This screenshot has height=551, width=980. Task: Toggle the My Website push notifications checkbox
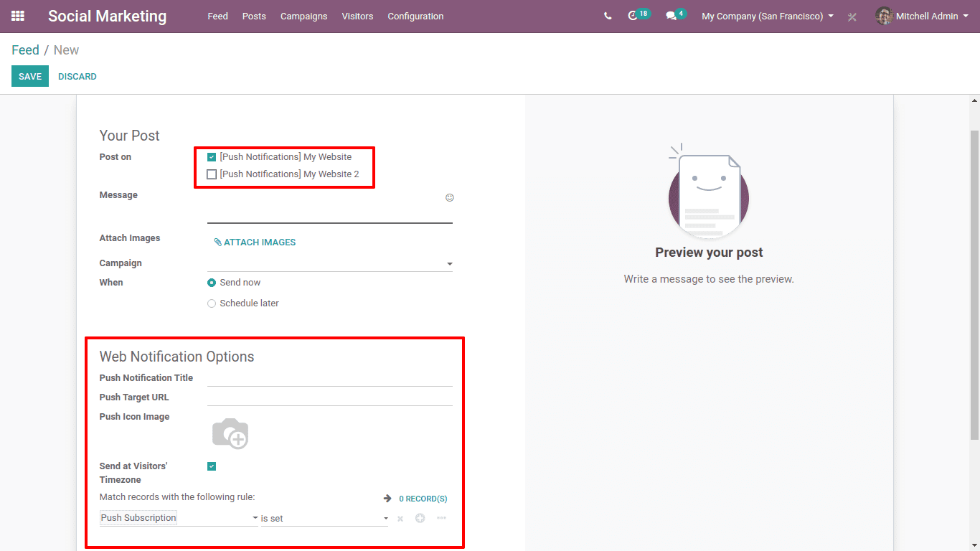[212, 157]
